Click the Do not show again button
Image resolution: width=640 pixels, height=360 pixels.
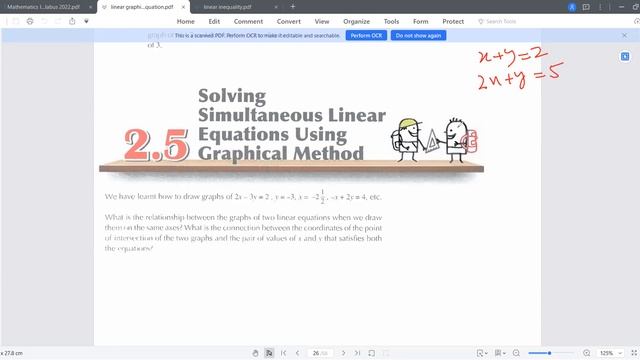[418, 36]
